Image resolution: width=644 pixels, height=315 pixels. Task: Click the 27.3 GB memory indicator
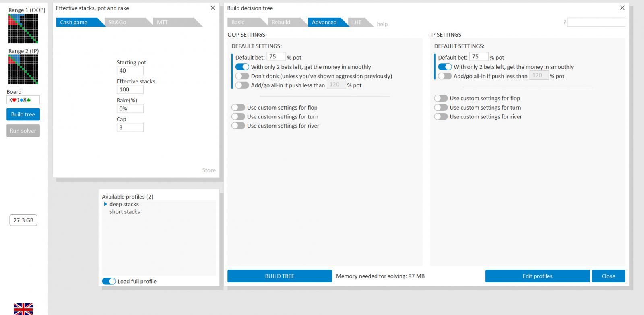point(23,220)
